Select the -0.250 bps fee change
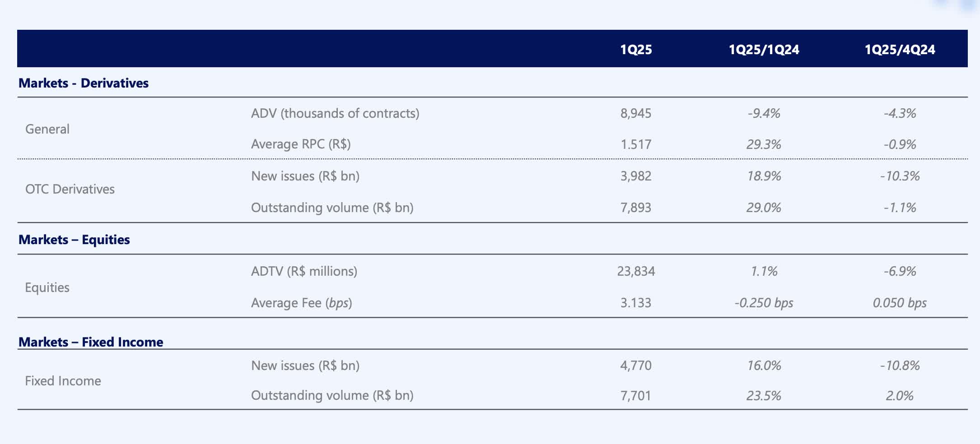Screen dimensions: 980x444 click(x=764, y=303)
